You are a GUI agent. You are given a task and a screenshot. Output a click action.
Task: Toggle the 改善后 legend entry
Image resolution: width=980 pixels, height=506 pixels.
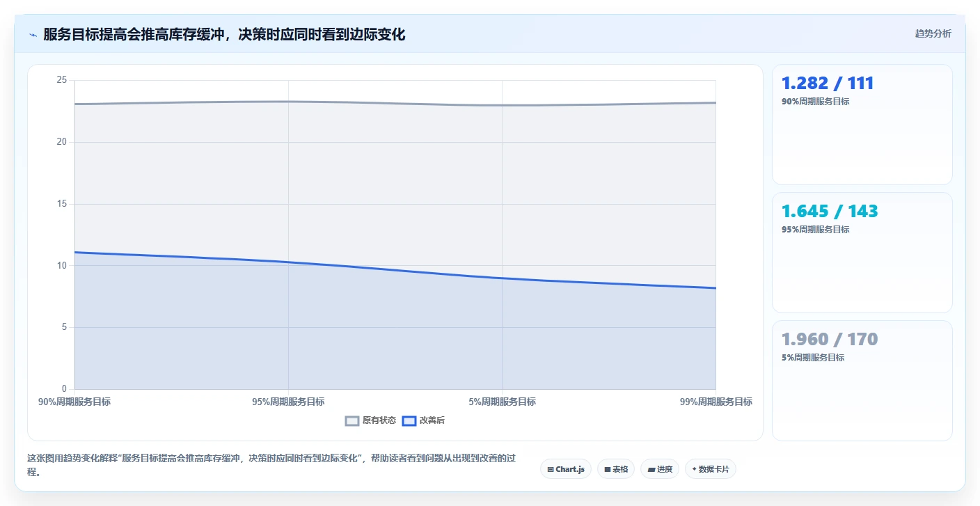pyautogui.click(x=424, y=420)
